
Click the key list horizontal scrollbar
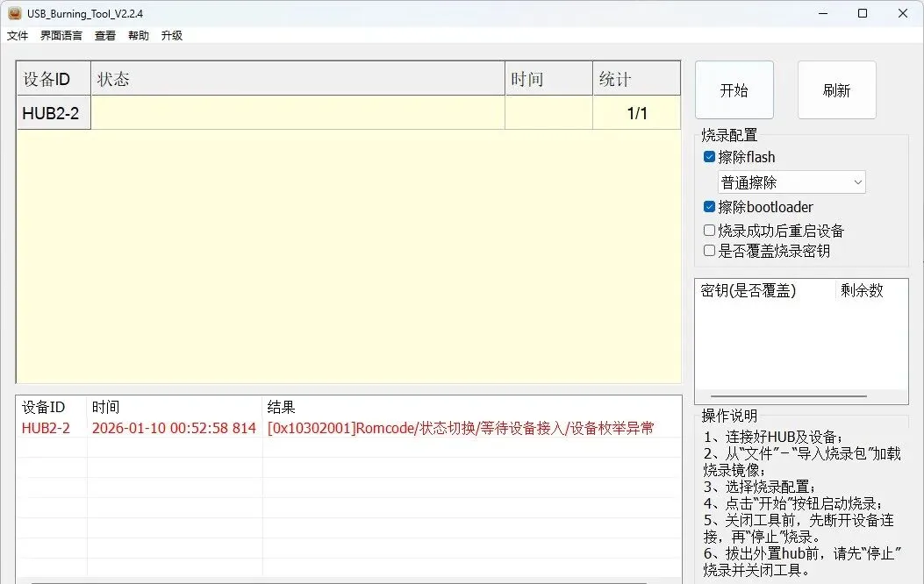(789, 396)
